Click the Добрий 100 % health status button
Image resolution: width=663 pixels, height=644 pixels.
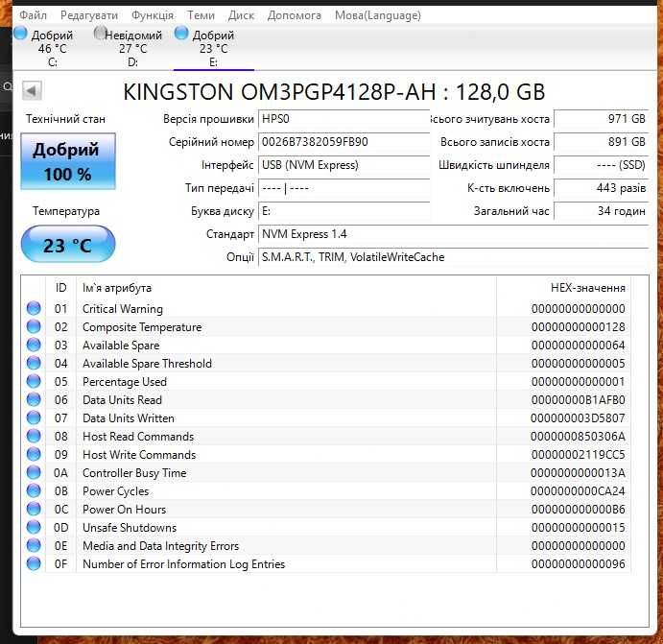[68, 161]
